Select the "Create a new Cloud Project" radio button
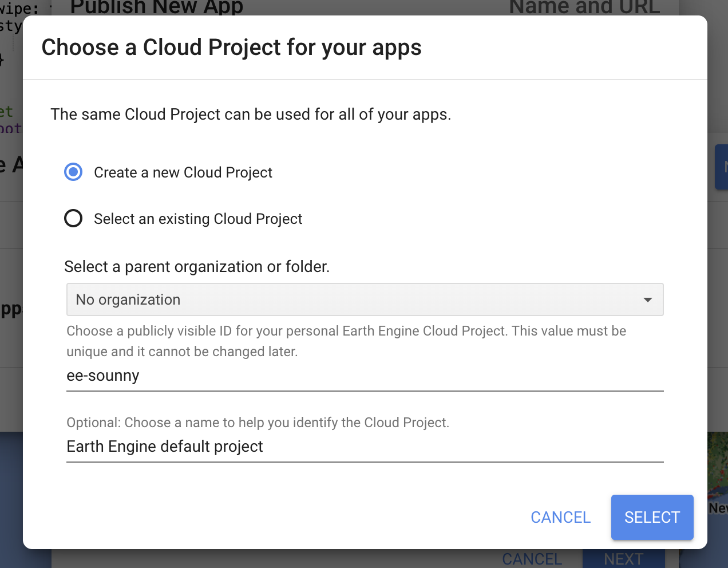This screenshot has width=728, height=568. (x=73, y=172)
